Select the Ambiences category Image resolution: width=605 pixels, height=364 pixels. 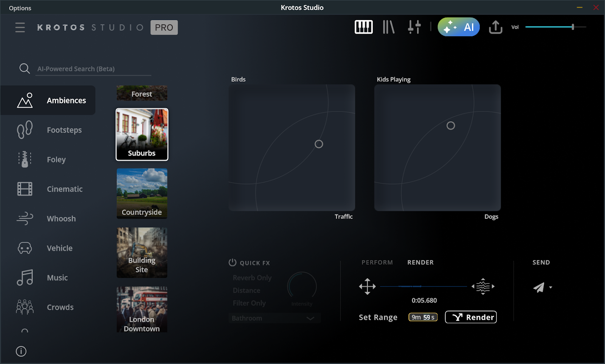[48, 100]
